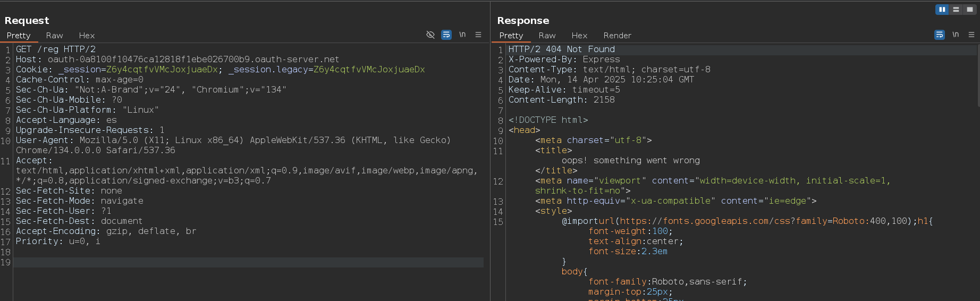Switch Response view to Raw tab
This screenshot has width=980, height=301.
click(547, 36)
